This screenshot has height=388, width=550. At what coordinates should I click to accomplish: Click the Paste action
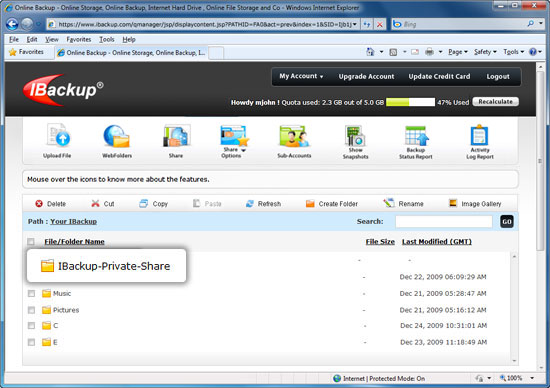[207, 204]
